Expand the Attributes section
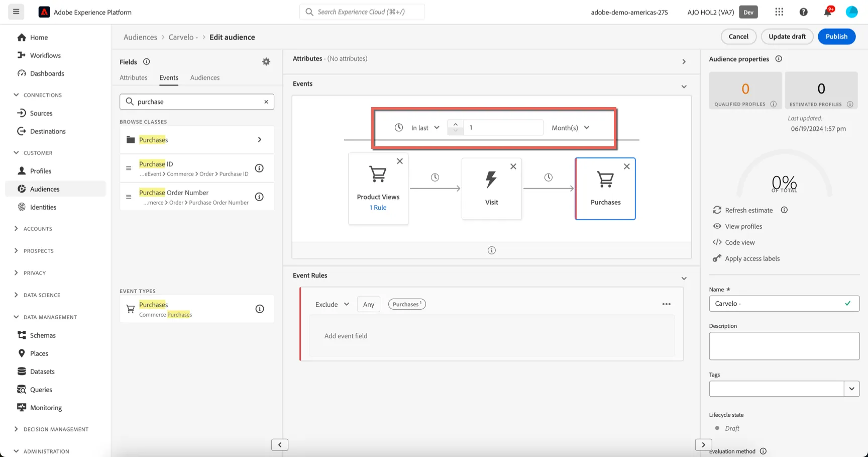Viewport: 868px width, 457px height. 684,62
